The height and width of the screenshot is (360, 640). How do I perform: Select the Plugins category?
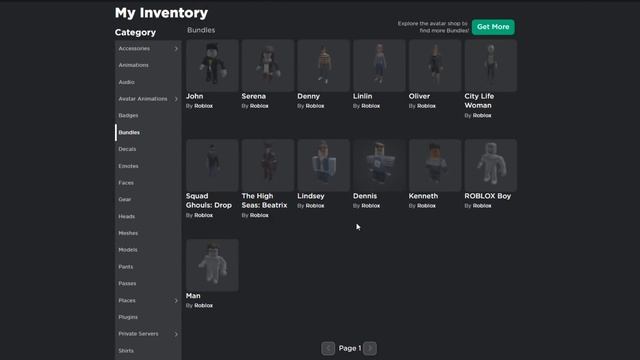[148, 317]
